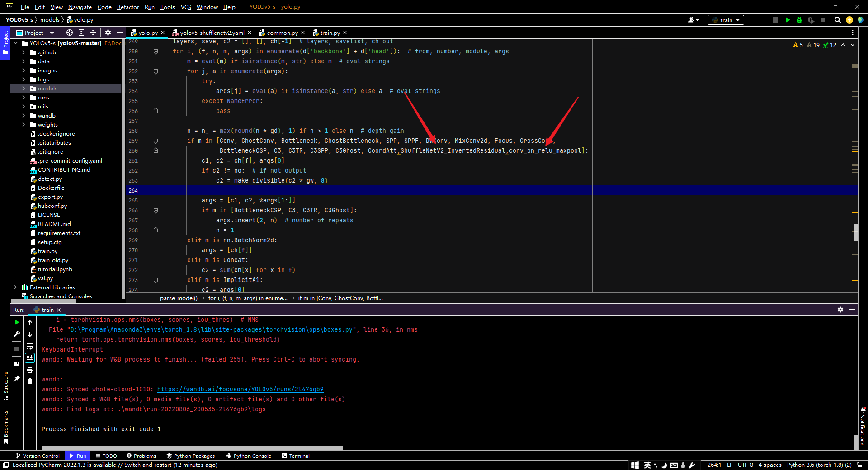
Task: Pin the Run tab
Action: [17, 379]
